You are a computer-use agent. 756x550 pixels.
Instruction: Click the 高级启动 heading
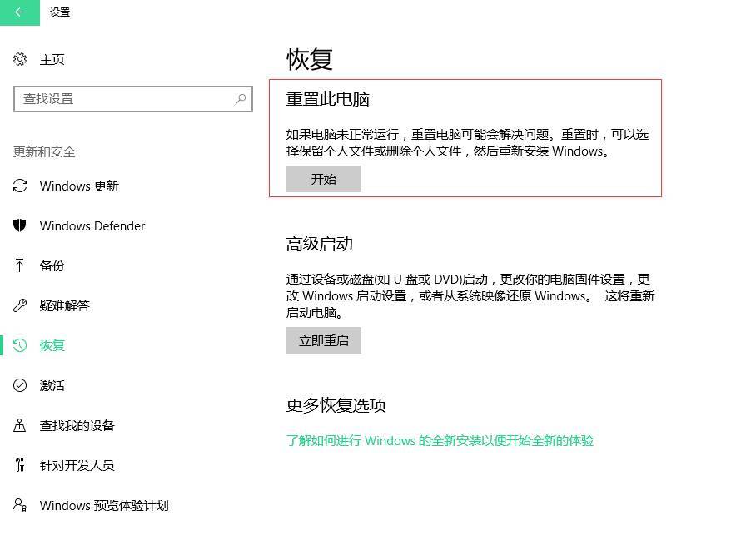(319, 244)
